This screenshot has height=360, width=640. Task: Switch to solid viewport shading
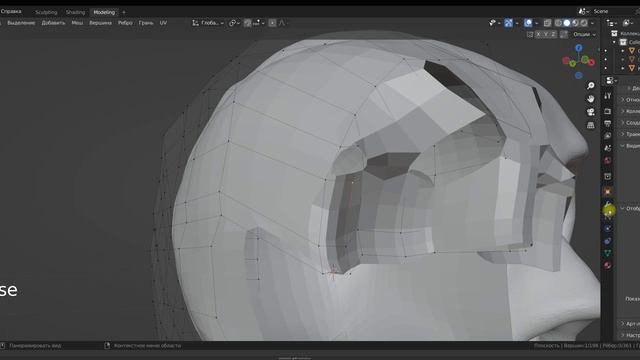[567, 23]
